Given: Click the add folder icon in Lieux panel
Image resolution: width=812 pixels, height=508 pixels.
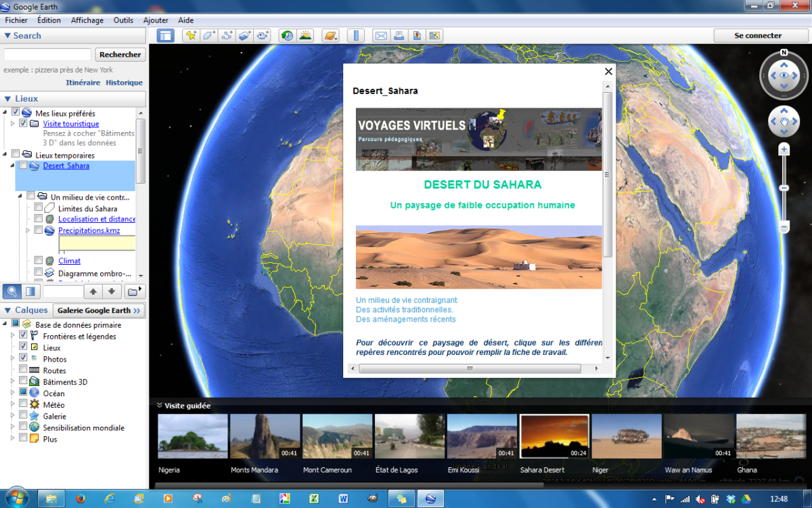Looking at the screenshot, I should pyautogui.click(x=135, y=291).
